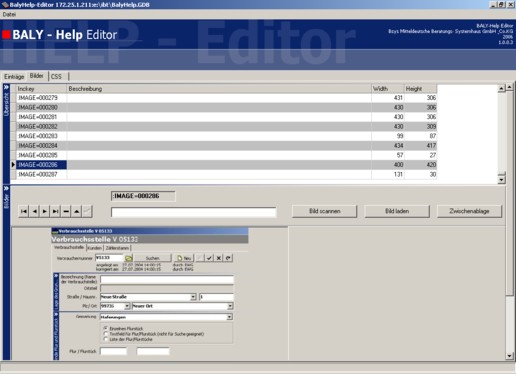Viewport: 516px width, 374px height.
Task: Go to previous record arrow
Action: tap(34, 211)
